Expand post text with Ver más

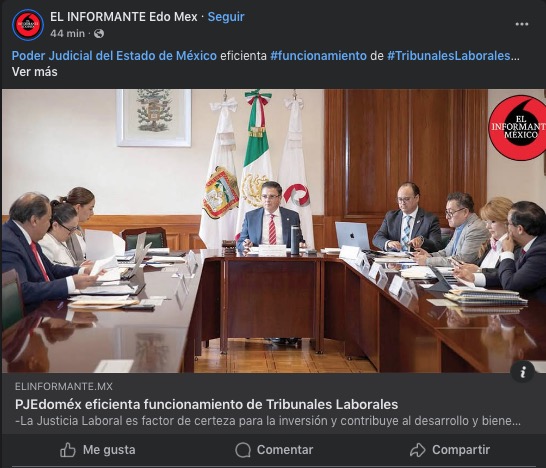tap(34, 72)
